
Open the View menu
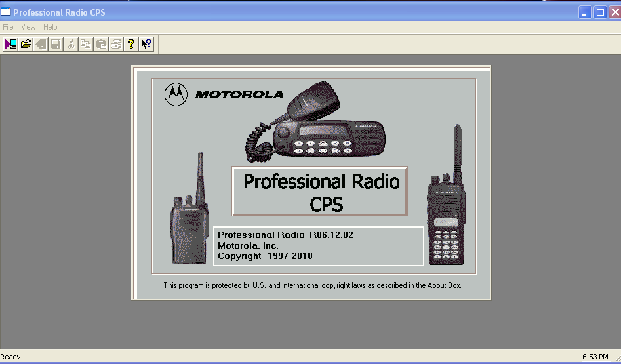pos(28,27)
